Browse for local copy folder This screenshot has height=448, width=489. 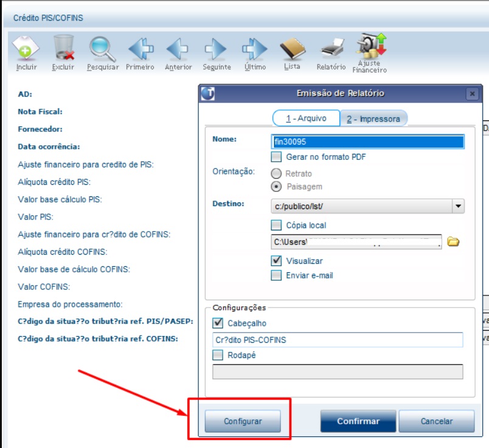[453, 241]
